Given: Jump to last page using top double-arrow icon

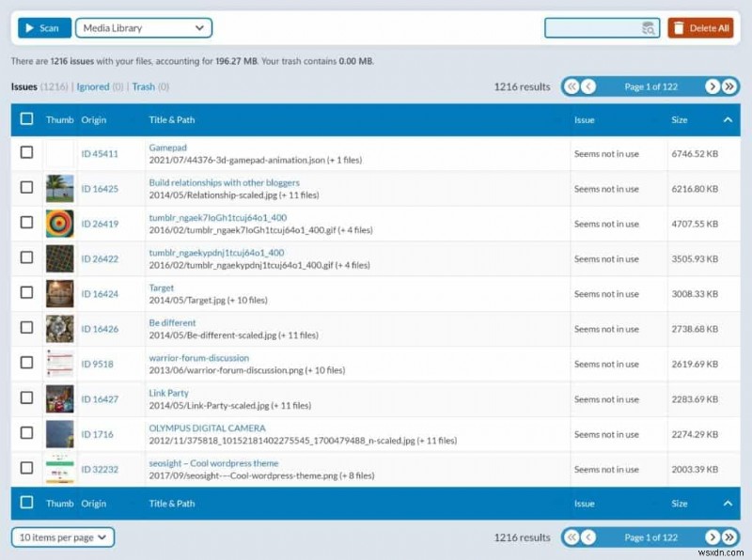Looking at the screenshot, I should [731, 86].
